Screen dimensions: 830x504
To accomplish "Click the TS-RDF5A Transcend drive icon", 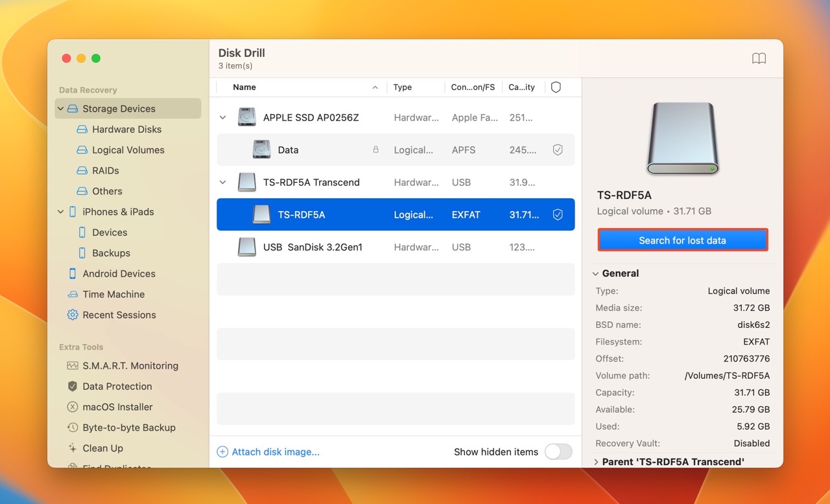I will [x=246, y=182].
